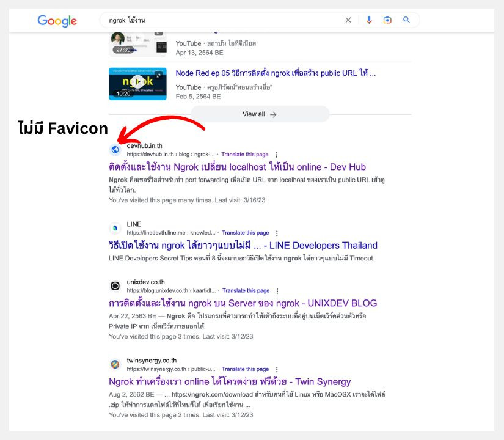Translate the blog.unixdev.co.th result page

coord(246,290)
